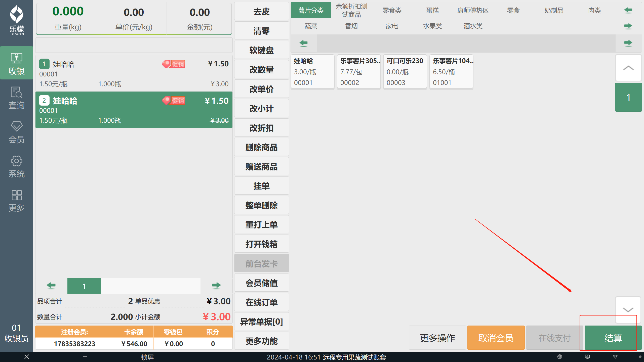Click the Lemon logo at top left
This screenshot has height=362, width=644.
(x=17, y=20)
